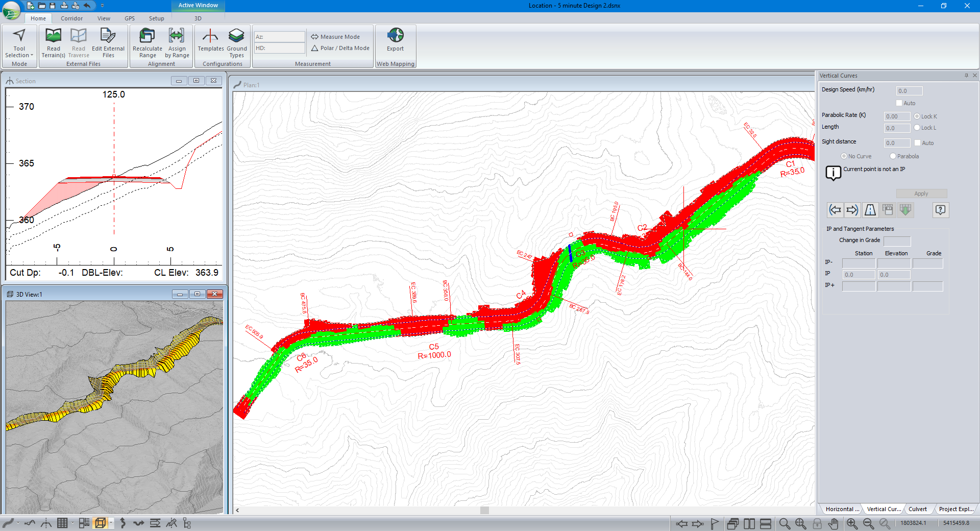Click Export web mapping icon
980x531 pixels.
(395, 36)
